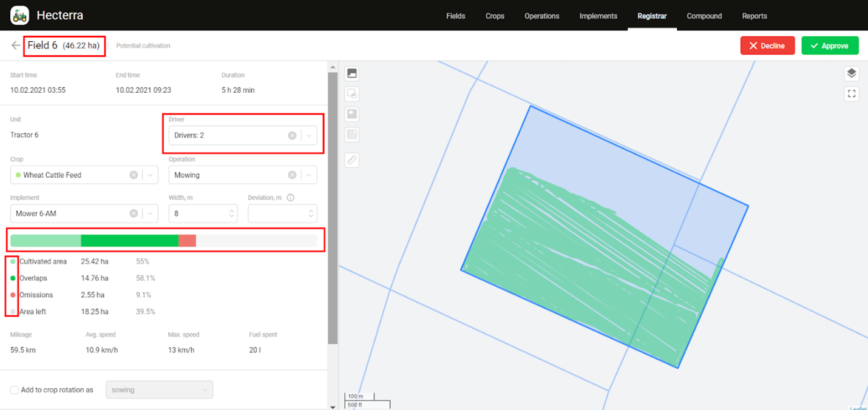Image resolution: width=868 pixels, height=410 pixels.
Task: Click the left panel vertical scrollbar
Action: tap(332, 206)
